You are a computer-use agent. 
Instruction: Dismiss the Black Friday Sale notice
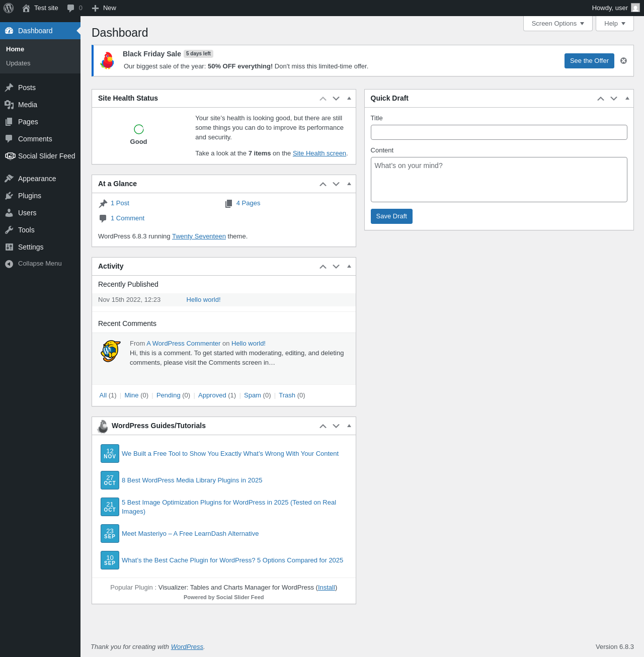623,61
